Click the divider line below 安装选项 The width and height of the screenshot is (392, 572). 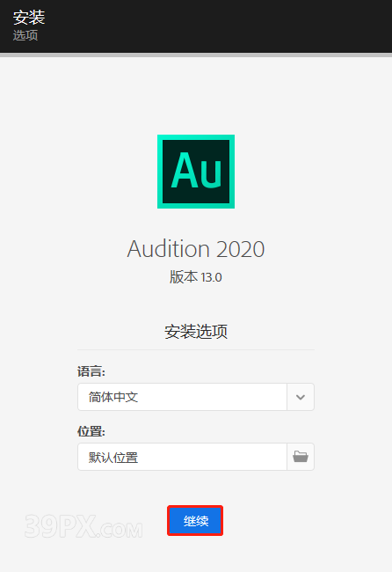click(196, 349)
